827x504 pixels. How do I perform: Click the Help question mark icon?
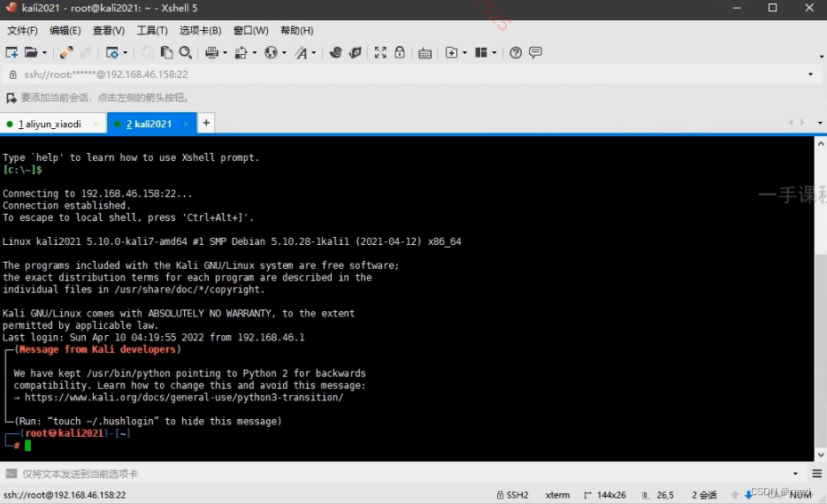coord(516,52)
